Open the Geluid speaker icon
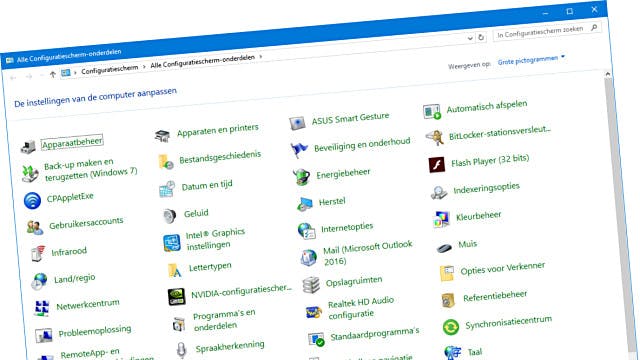Screen dimensions: 640x360 169,216
